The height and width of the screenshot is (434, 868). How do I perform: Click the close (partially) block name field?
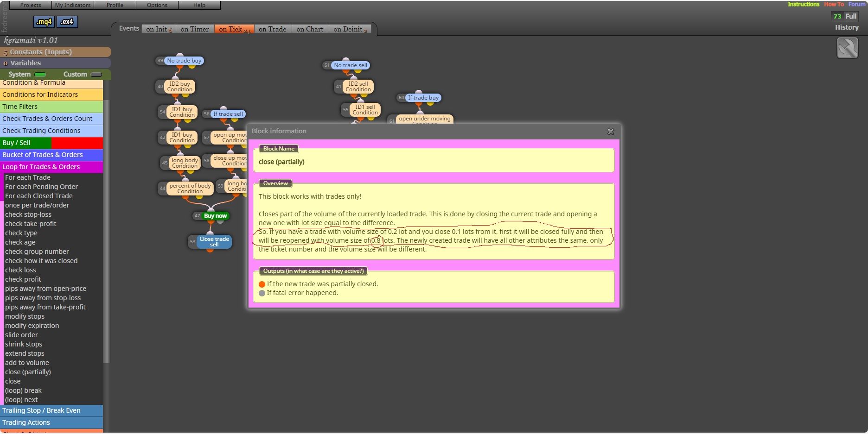[434, 162]
